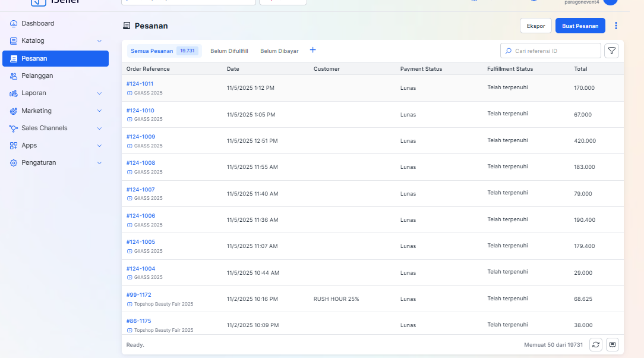Click the Marketing target icon
The height and width of the screenshot is (358, 644).
tap(14, 111)
